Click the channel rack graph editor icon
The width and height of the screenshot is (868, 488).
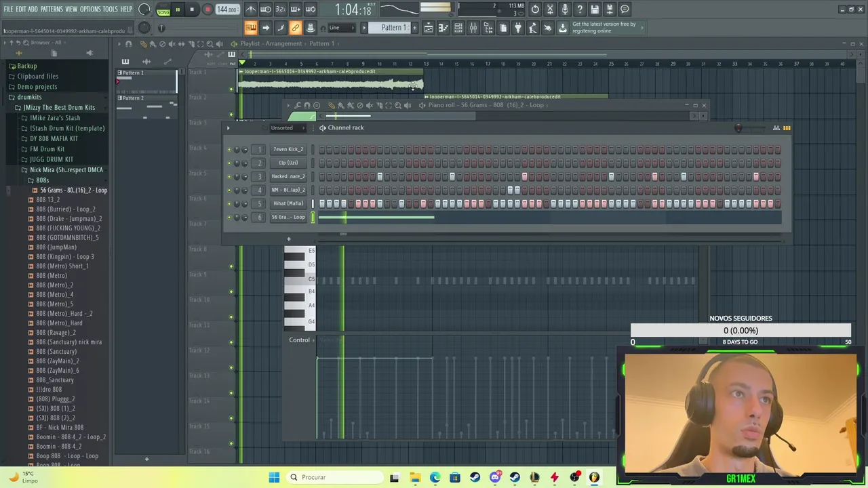point(776,127)
